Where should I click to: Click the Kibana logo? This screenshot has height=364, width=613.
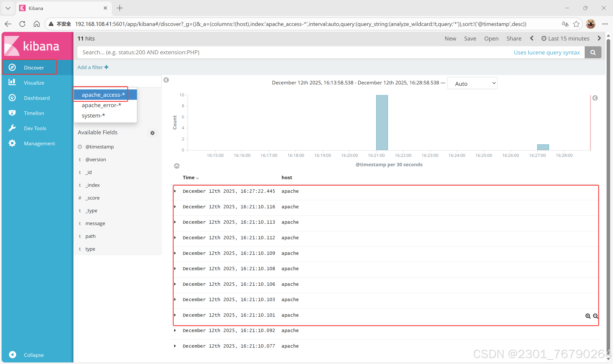(x=32, y=46)
